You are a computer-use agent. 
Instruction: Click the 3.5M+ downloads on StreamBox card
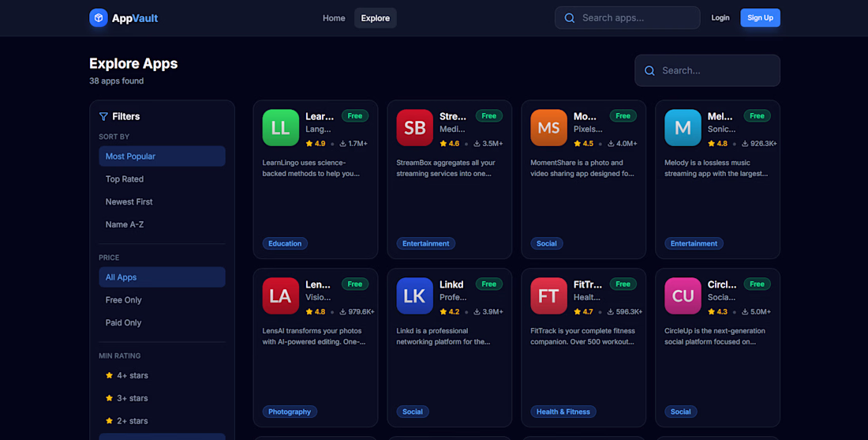(488, 144)
